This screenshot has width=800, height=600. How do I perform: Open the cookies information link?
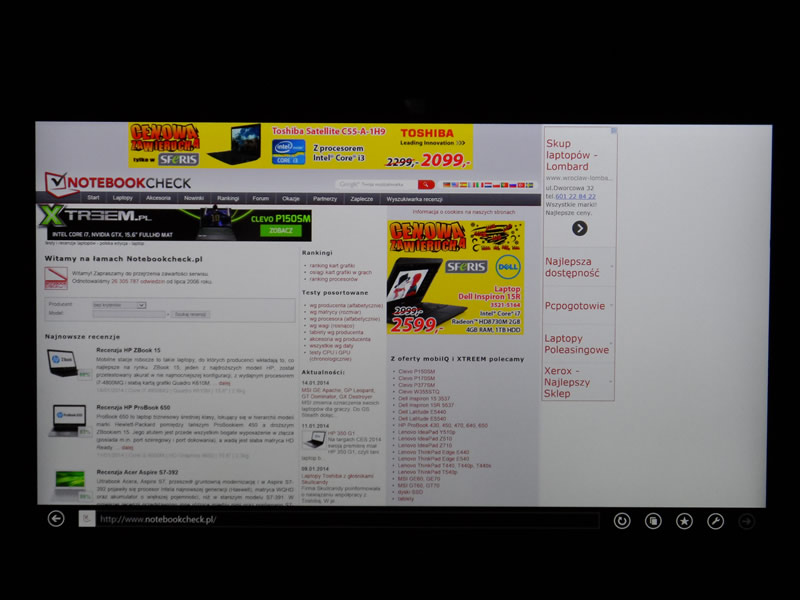click(x=464, y=212)
